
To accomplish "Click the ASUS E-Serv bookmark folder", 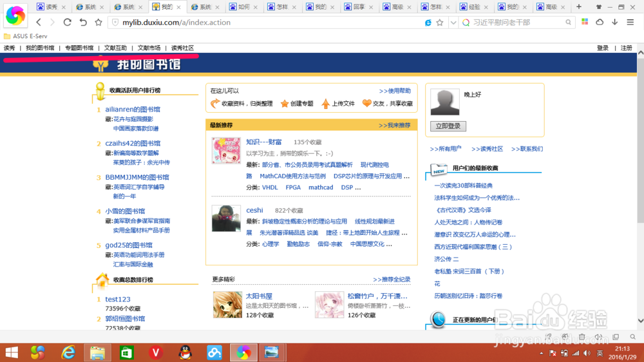I will [26, 36].
